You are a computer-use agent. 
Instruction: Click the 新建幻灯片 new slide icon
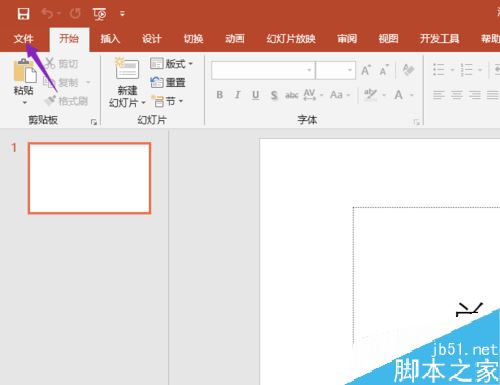click(x=127, y=69)
